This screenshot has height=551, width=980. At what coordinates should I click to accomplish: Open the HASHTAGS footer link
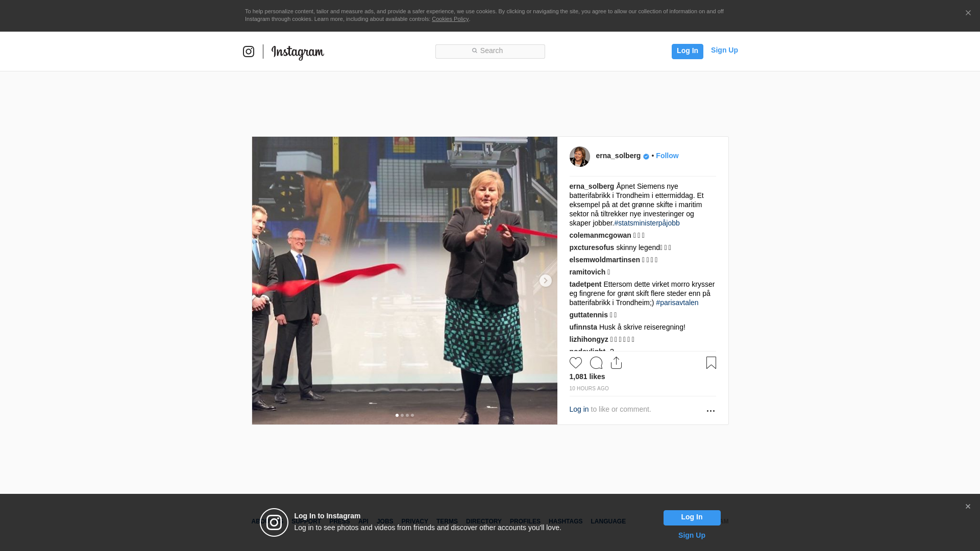click(x=565, y=521)
